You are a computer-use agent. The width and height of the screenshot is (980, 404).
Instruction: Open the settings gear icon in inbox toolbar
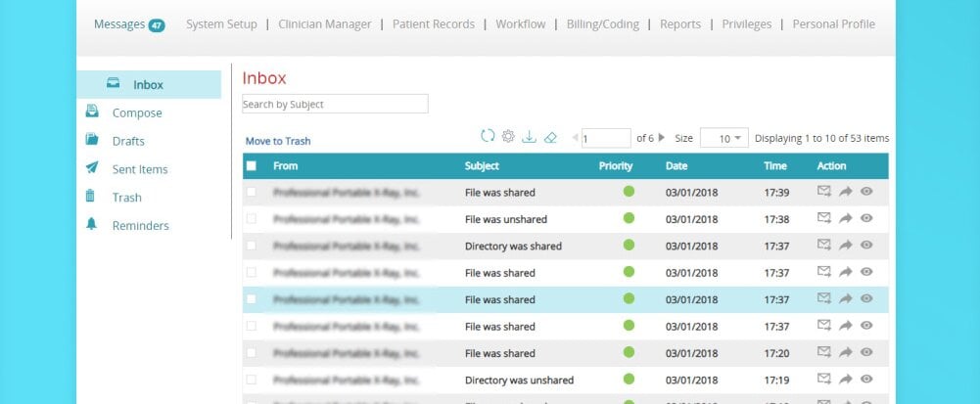coord(508,137)
